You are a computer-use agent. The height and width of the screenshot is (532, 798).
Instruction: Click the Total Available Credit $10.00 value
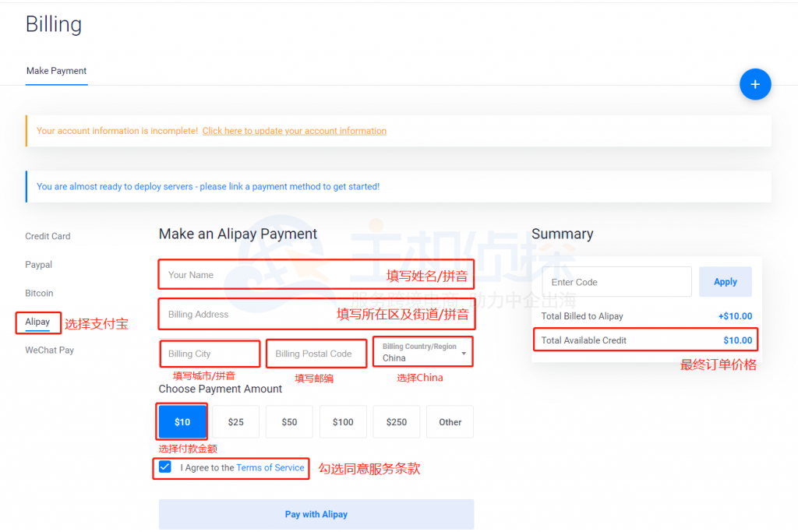click(737, 340)
